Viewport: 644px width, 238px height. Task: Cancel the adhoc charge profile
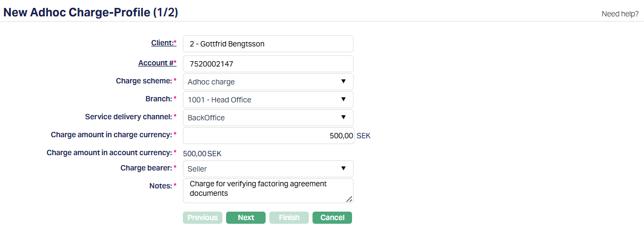click(332, 217)
